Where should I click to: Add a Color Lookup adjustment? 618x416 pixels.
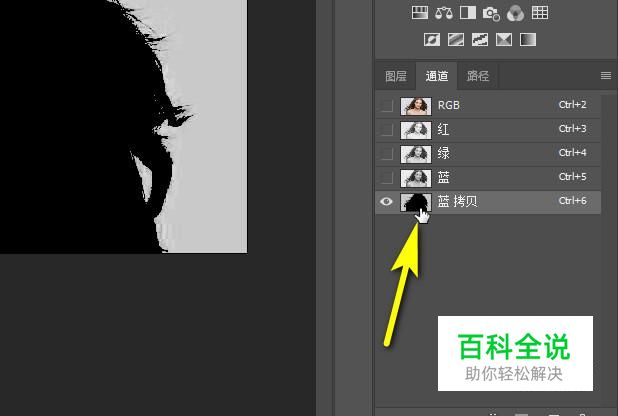540,13
